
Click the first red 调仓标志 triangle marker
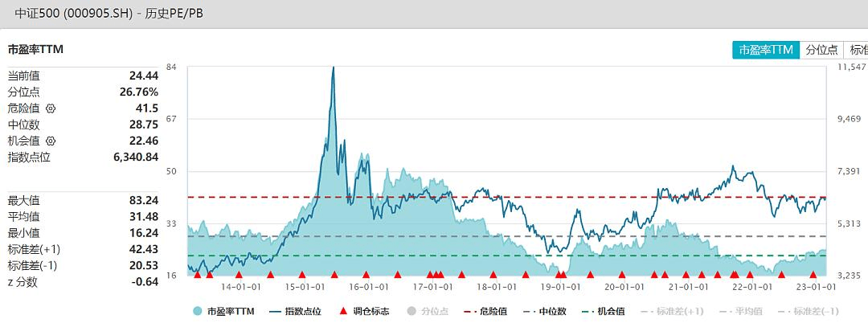click(x=197, y=275)
